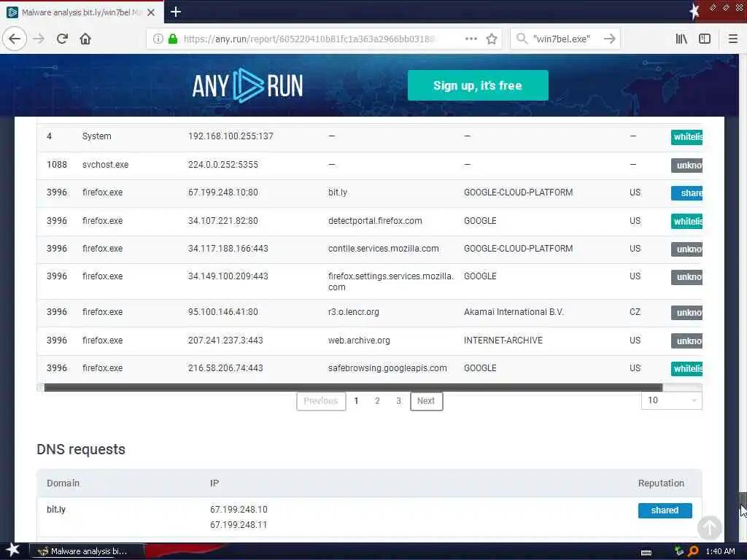
Task: Click the unknown badge for contile.services.mozilla.com
Action: (686, 249)
